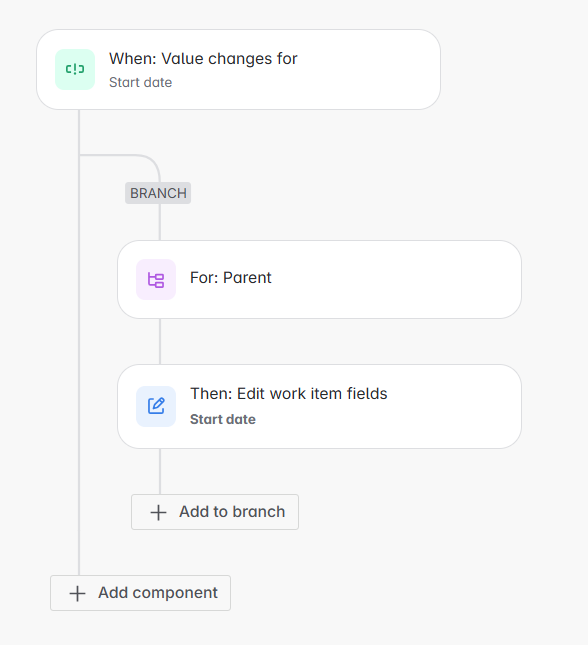Viewport: 588px width, 645px height.
Task: Click the purple branch hierarchy icon
Action: click(x=156, y=280)
